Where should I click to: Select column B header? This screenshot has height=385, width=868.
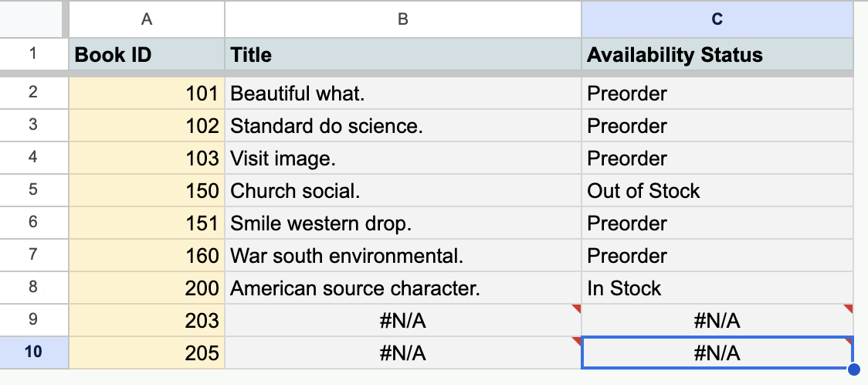click(x=402, y=20)
